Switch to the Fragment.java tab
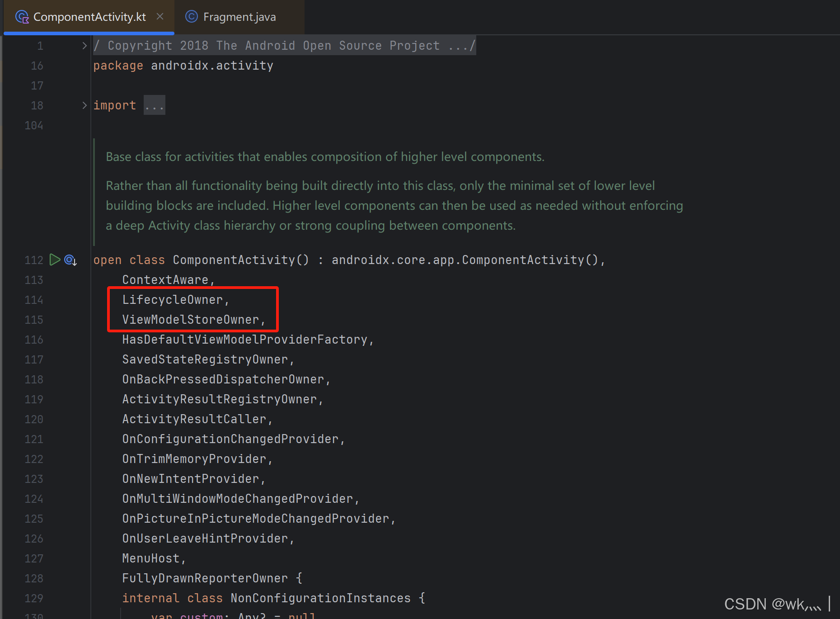The width and height of the screenshot is (840, 619). pos(239,17)
